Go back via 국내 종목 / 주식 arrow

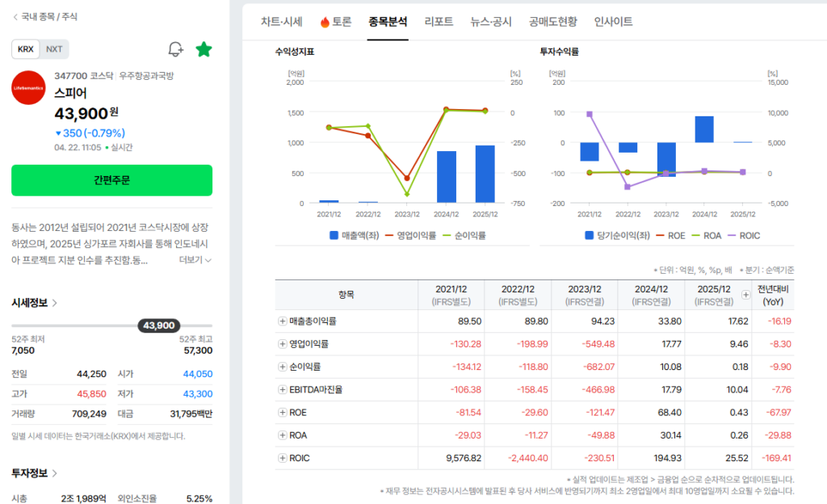point(15,17)
